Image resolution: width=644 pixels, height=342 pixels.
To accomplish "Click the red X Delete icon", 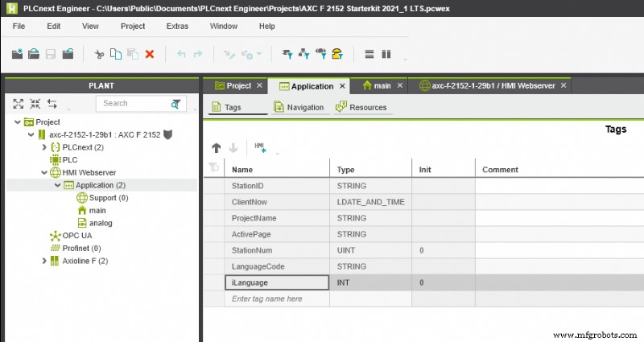I will pyautogui.click(x=149, y=55).
